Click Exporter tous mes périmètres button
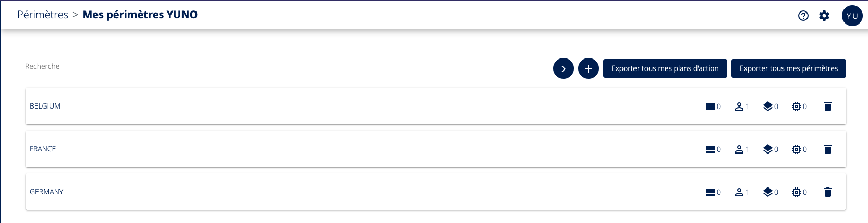This screenshot has width=868, height=223. [788, 68]
